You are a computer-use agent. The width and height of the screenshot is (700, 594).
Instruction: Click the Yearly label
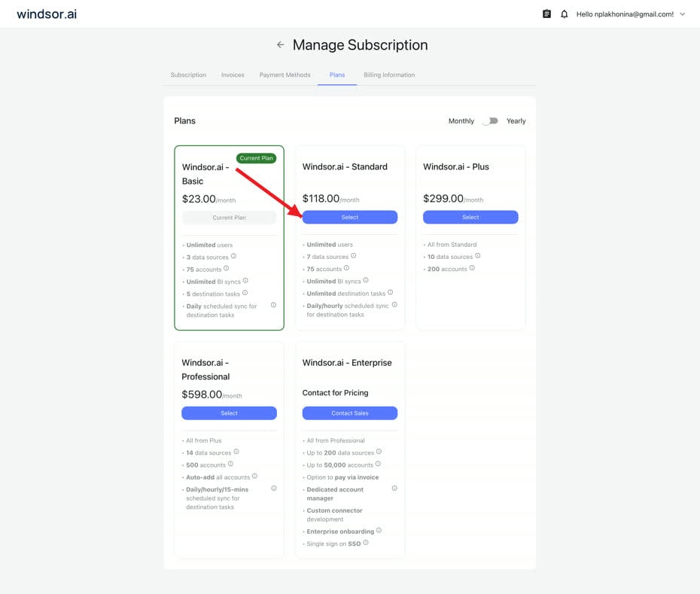coord(516,121)
